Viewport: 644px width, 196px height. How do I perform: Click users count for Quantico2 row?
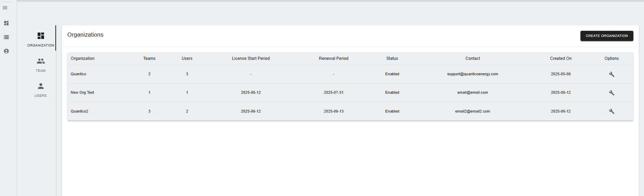[187, 111]
